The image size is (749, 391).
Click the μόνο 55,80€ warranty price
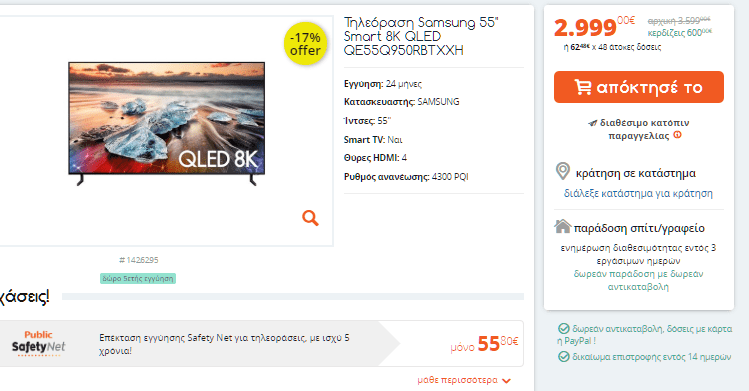(484, 344)
